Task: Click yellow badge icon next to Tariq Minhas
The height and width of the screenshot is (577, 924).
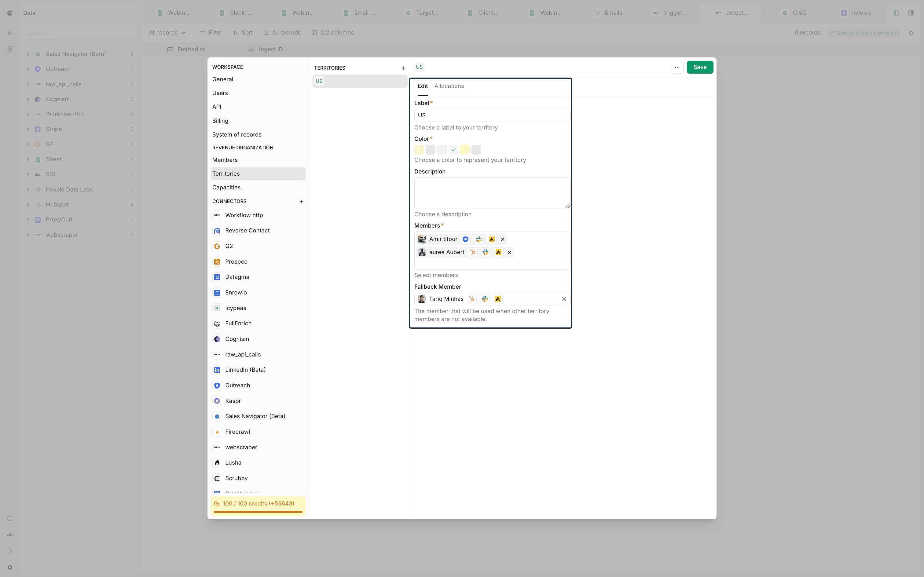Action: coord(498,299)
